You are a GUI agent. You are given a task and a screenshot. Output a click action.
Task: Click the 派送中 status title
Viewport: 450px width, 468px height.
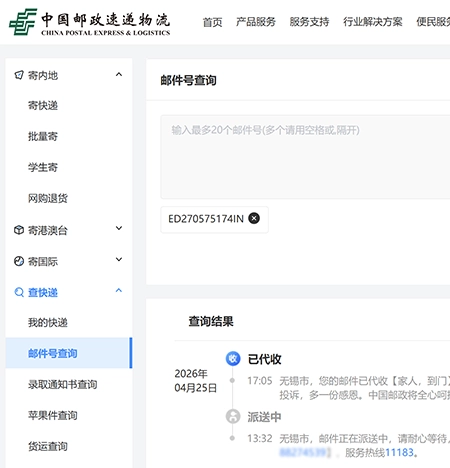tap(264, 417)
